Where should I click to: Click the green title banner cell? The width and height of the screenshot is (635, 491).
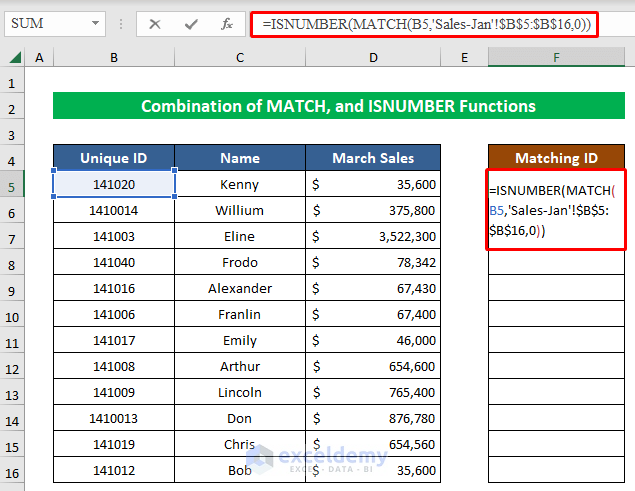coord(338,106)
